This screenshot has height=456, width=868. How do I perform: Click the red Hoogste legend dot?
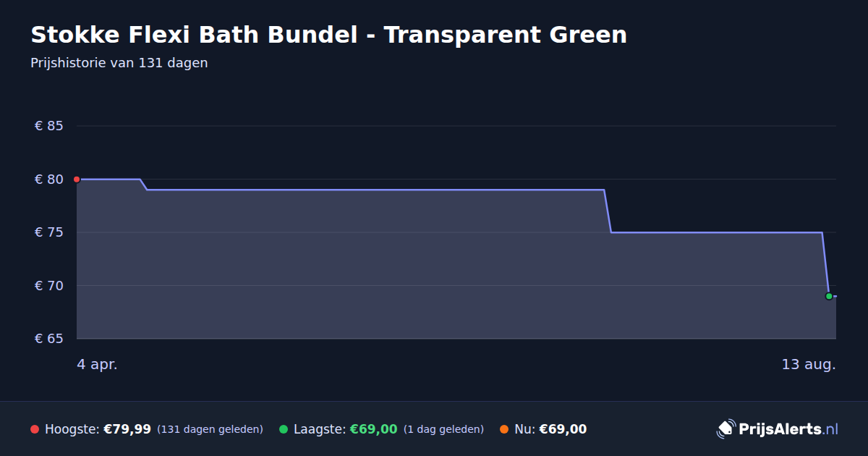coord(35,429)
